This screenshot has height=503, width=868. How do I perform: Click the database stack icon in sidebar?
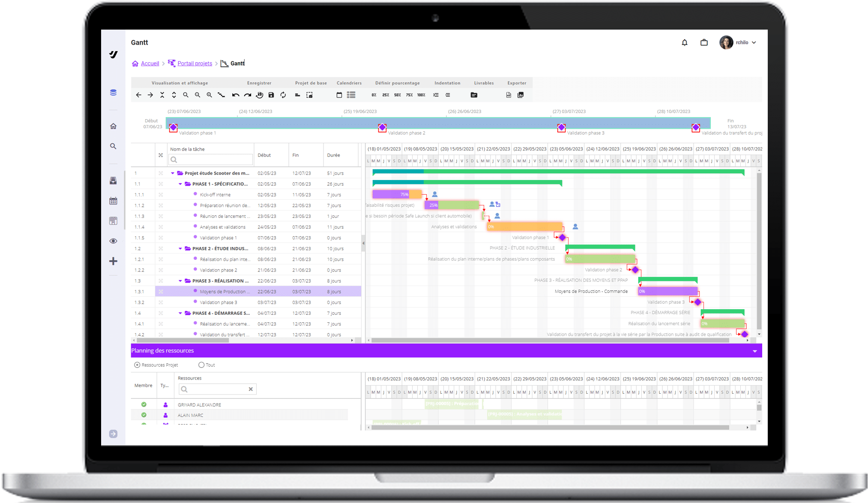(x=113, y=93)
